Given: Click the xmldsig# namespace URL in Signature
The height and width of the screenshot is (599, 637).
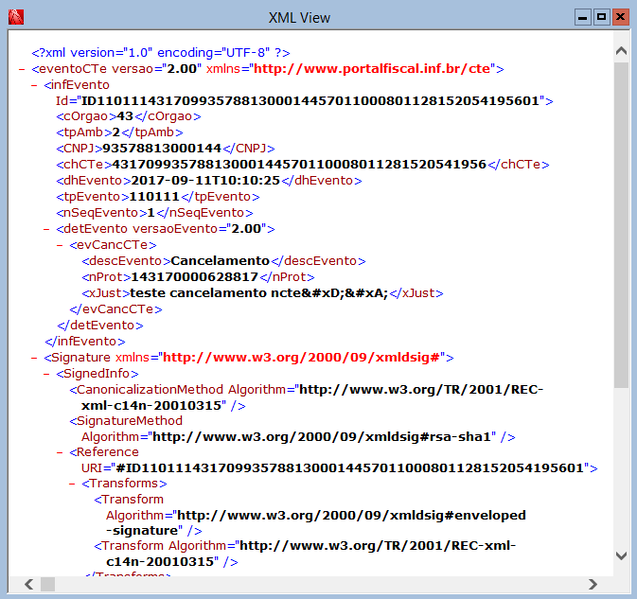Looking at the screenshot, I should point(301,357).
